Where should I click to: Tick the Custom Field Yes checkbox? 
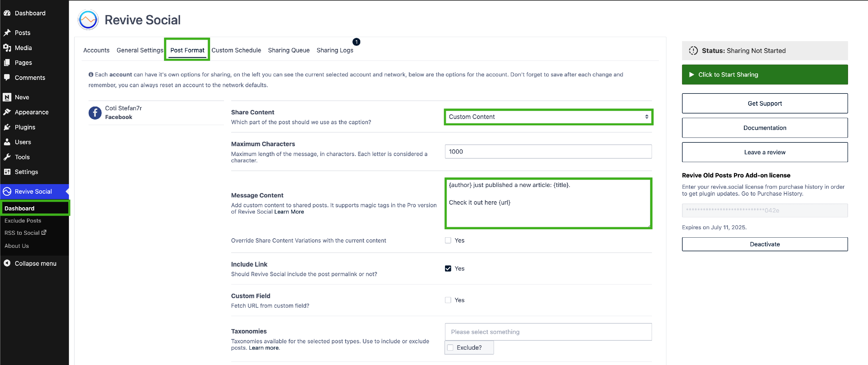click(448, 300)
